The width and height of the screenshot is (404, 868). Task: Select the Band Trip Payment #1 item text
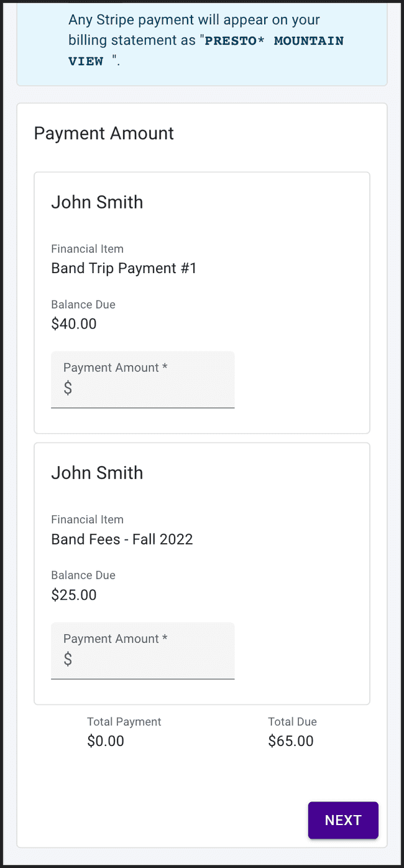pyautogui.click(x=124, y=268)
